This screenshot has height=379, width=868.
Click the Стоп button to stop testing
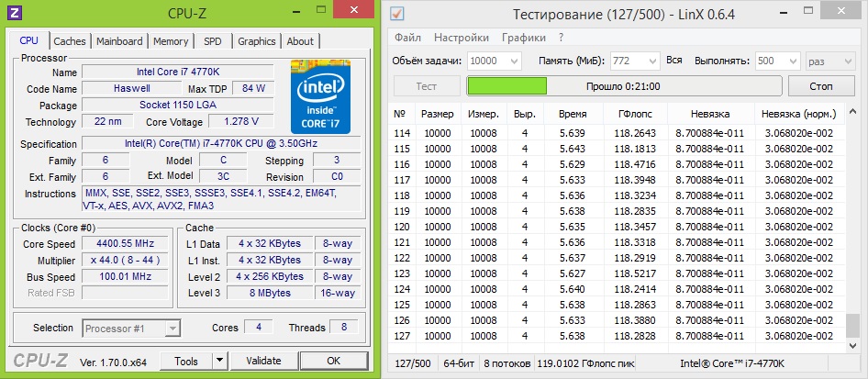[821, 86]
